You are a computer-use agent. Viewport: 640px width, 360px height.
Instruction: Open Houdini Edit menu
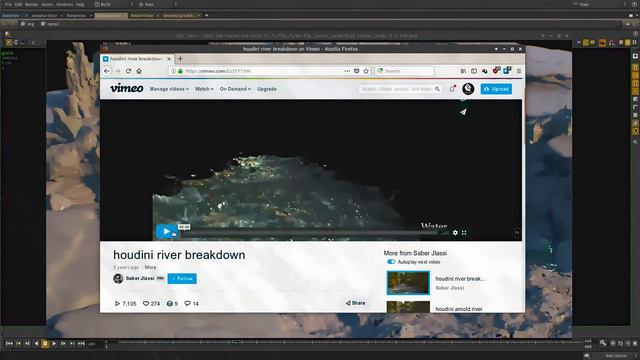coord(18,4)
